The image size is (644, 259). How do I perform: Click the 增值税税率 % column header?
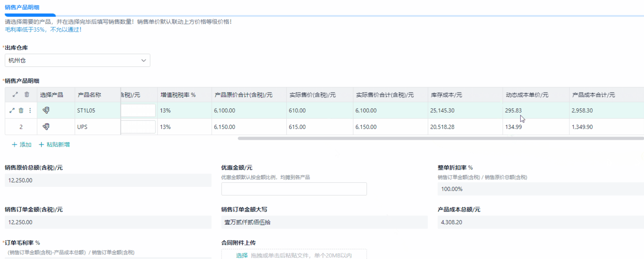tap(184, 95)
